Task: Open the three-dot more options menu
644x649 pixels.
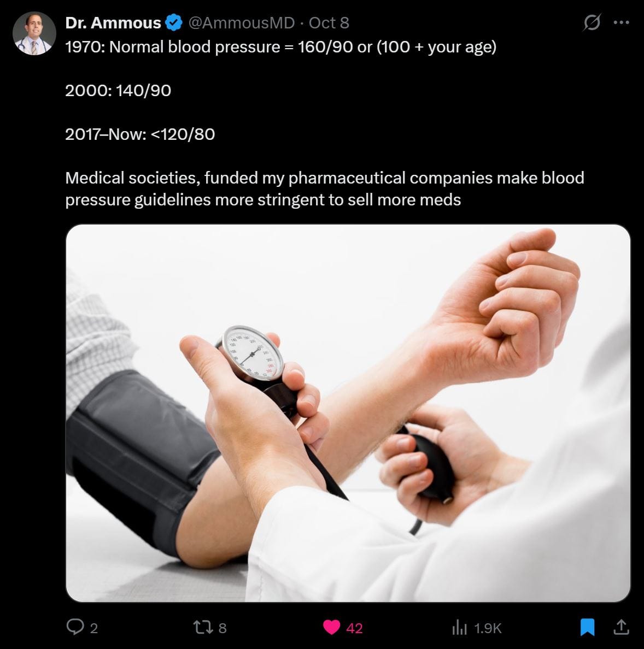Action: [621, 22]
